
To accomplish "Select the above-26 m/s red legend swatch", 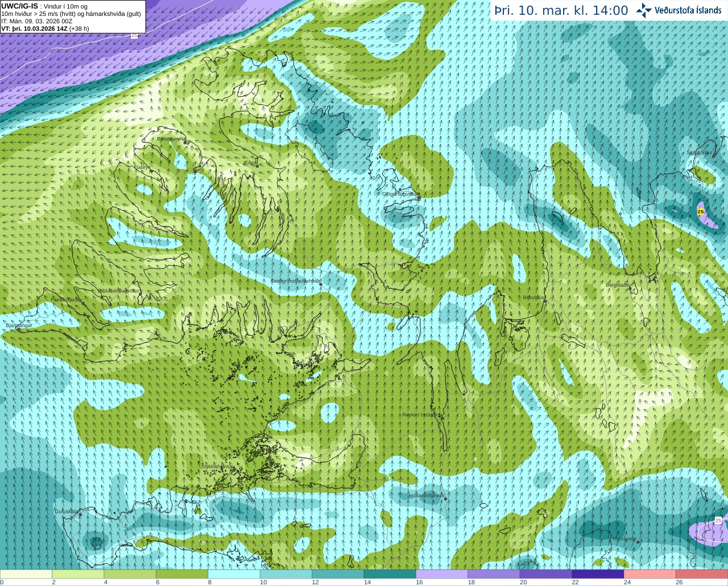I will pyautogui.click(x=702, y=574).
